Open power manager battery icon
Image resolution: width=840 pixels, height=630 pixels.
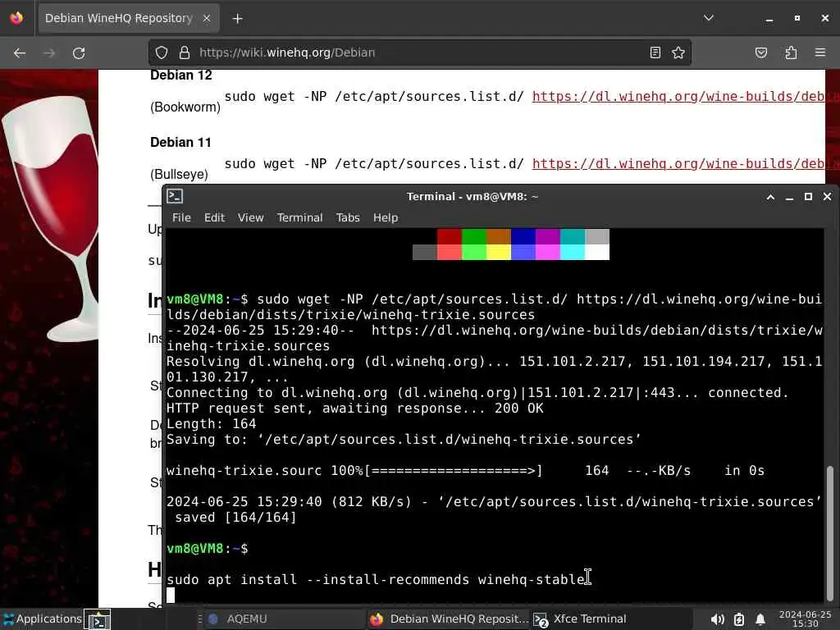pos(739,620)
